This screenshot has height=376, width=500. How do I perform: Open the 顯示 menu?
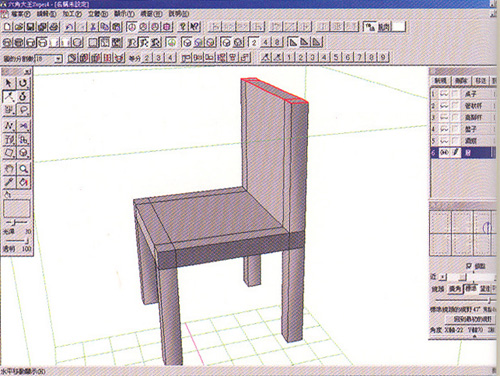(124, 14)
